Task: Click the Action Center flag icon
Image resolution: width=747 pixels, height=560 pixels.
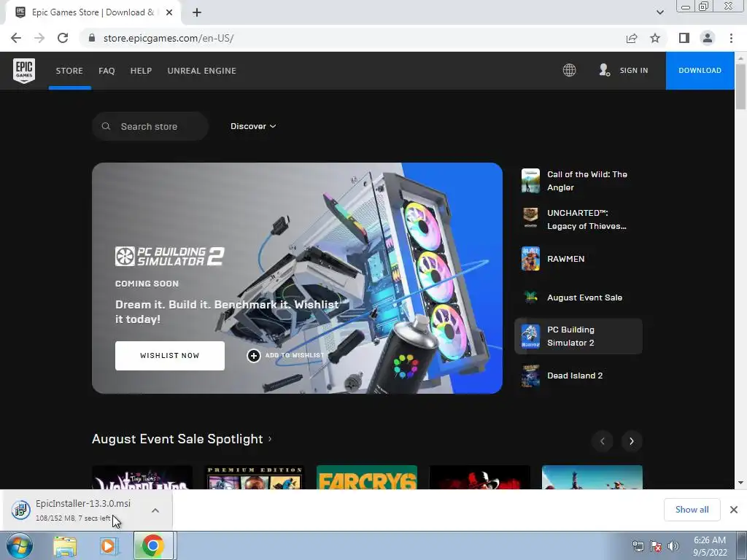Action: click(656, 546)
